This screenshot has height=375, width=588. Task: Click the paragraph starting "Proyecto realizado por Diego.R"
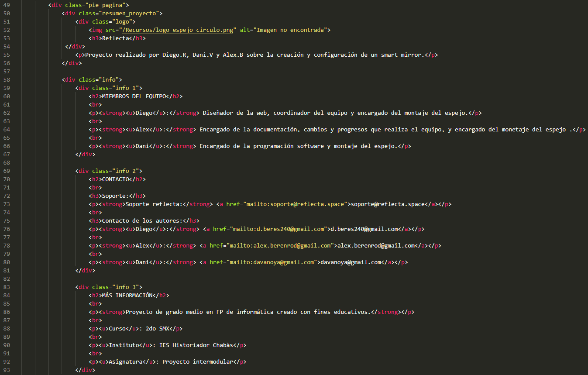255,55
